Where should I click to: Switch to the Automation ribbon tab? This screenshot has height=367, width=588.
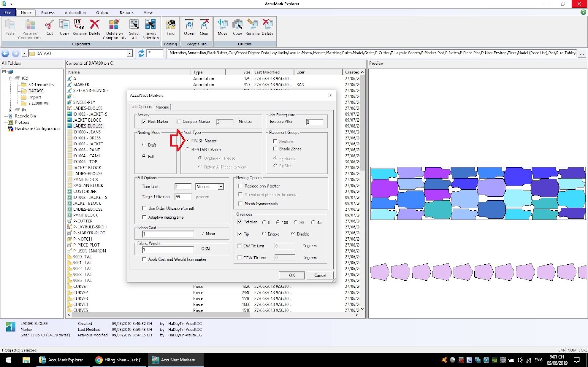click(75, 12)
